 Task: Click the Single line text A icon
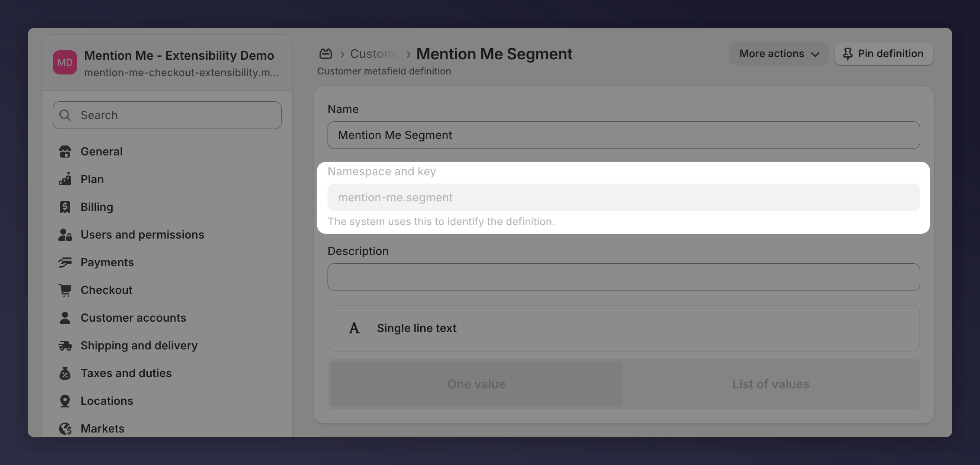click(x=354, y=328)
